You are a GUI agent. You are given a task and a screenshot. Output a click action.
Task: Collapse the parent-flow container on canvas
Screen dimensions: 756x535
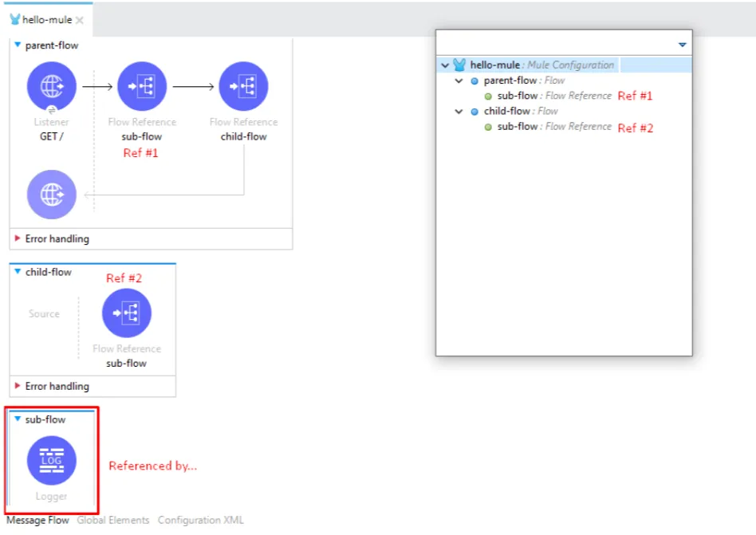pos(18,45)
